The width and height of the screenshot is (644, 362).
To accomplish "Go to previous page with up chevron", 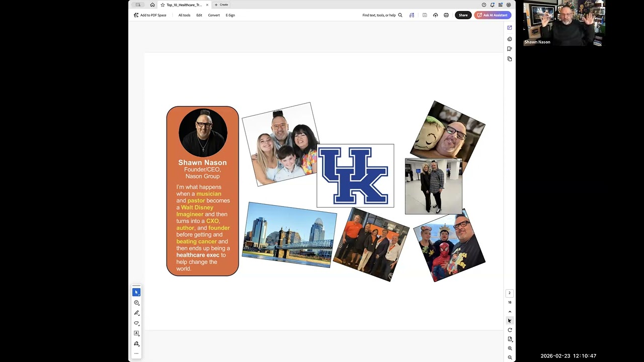I will 510,312.
